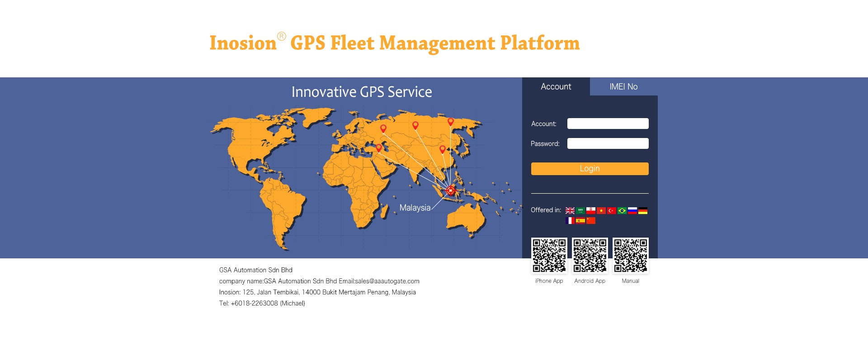Screen dimensions: 868x362
Task: Open the Manual QR code image
Action: click(630, 256)
